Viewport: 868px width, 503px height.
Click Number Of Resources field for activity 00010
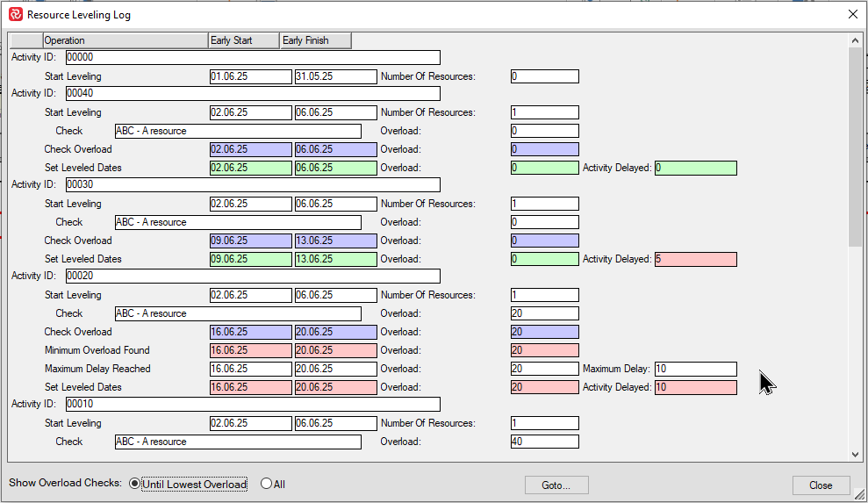(545, 423)
